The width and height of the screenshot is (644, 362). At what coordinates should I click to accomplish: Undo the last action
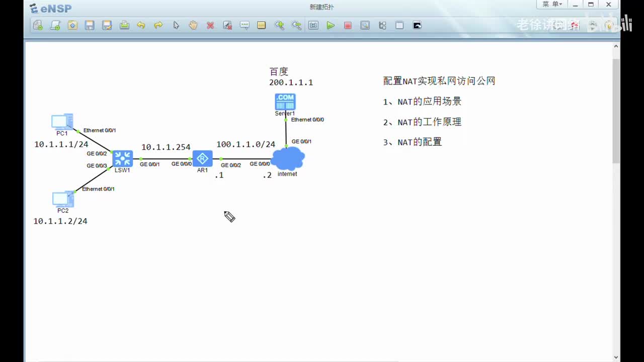141,25
